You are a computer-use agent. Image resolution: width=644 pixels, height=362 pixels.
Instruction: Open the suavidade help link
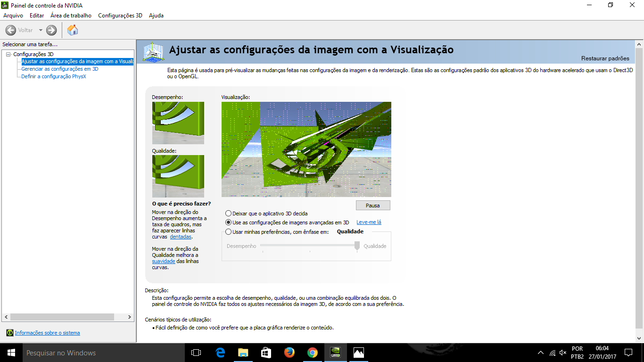pyautogui.click(x=164, y=261)
